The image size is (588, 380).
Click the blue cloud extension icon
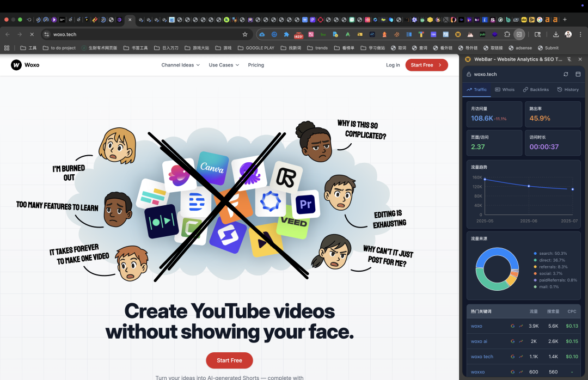tap(262, 34)
